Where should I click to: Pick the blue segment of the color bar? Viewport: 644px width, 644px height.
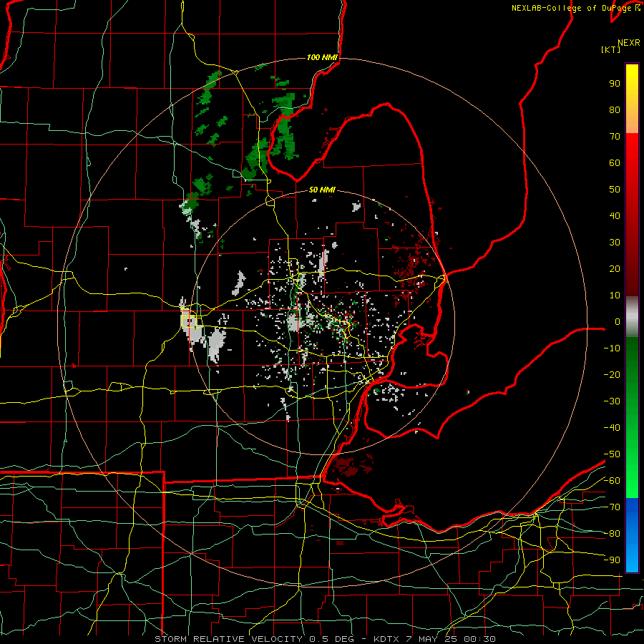pyautogui.click(x=632, y=535)
